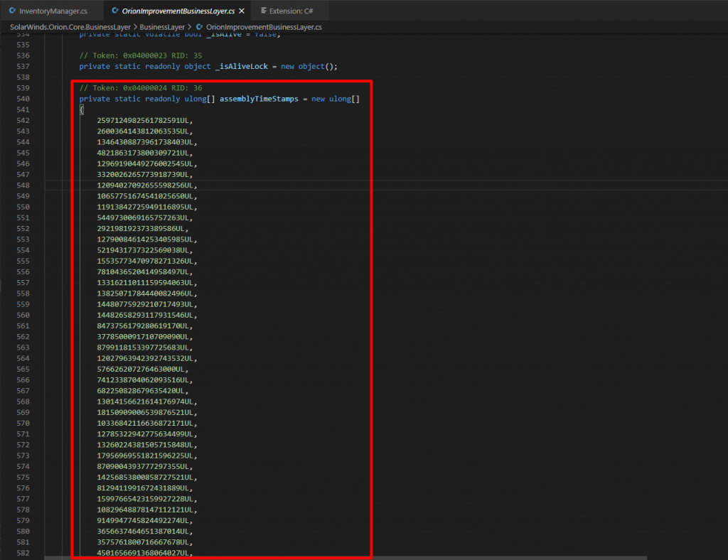728x560 pixels.
Task: Select the OrionImprovementBusinessLayer.cs editor tab
Action: tap(178, 11)
